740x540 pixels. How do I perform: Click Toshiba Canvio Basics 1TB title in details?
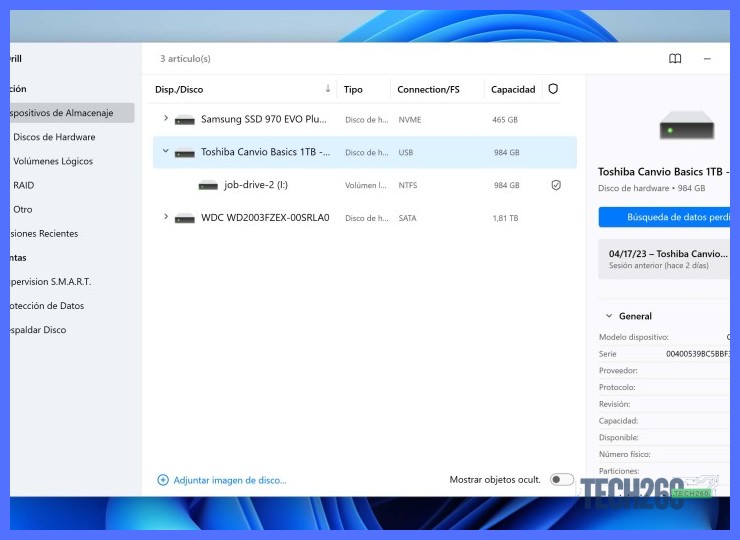tap(664, 172)
